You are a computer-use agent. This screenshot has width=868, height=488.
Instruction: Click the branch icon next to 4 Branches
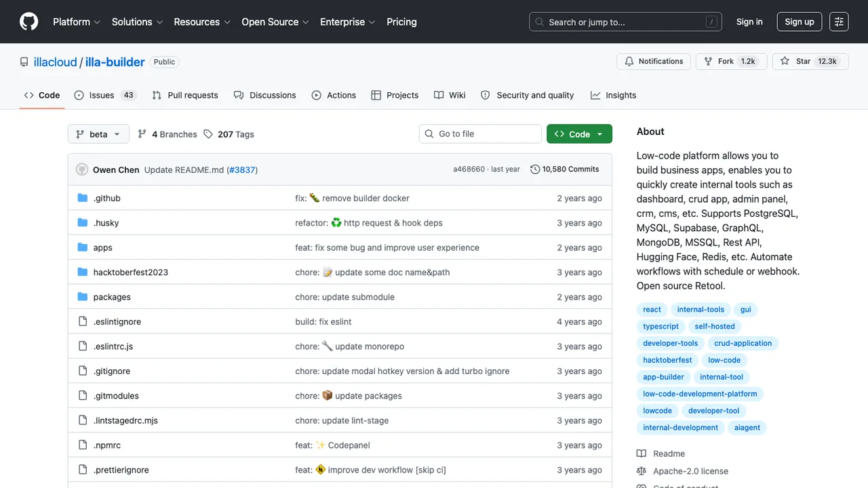click(142, 134)
